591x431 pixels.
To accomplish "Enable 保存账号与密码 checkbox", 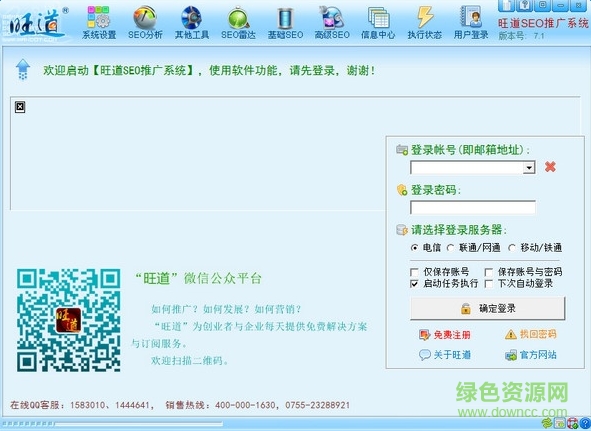I will [524, 272].
